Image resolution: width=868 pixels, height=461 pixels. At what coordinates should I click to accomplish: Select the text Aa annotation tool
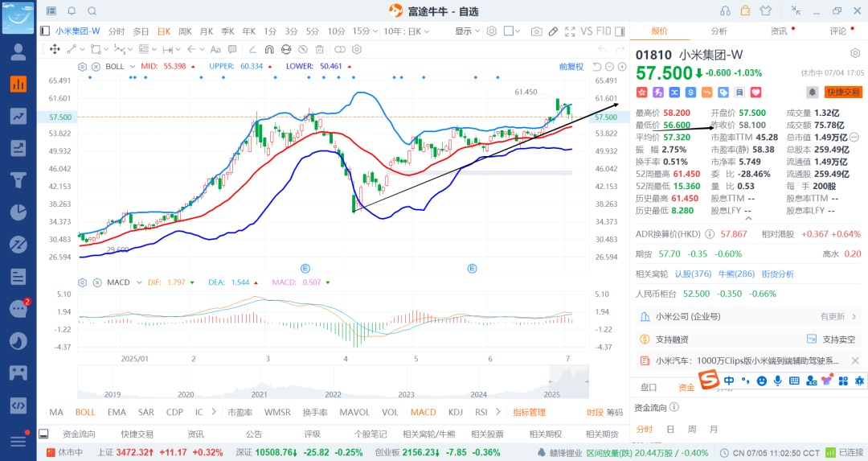[x=215, y=49]
